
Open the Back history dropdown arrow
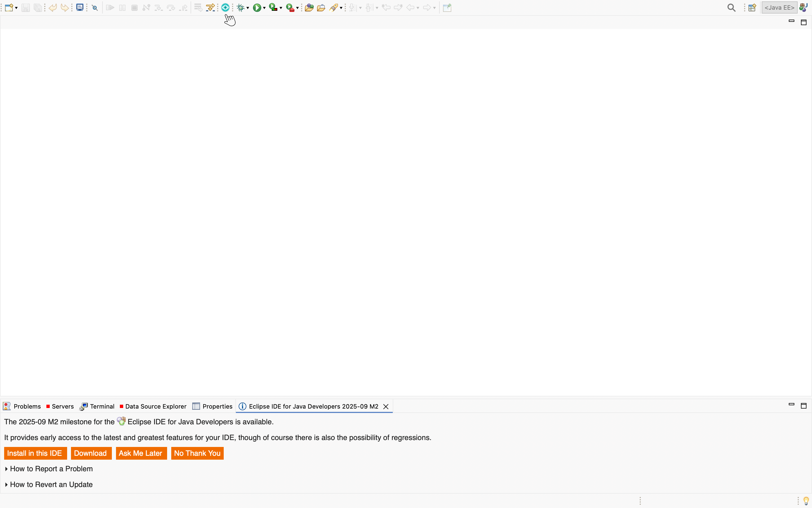coord(418,8)
